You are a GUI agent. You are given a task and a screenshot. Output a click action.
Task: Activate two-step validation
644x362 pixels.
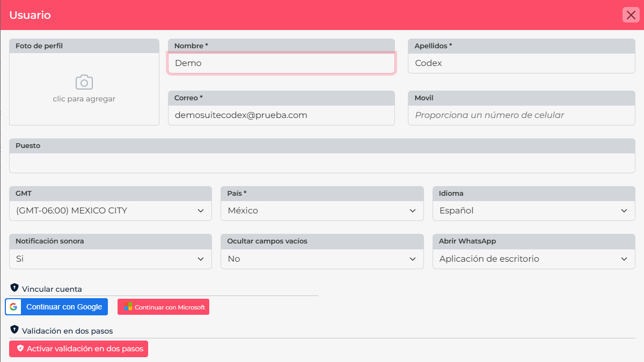(x=78, y=349)
